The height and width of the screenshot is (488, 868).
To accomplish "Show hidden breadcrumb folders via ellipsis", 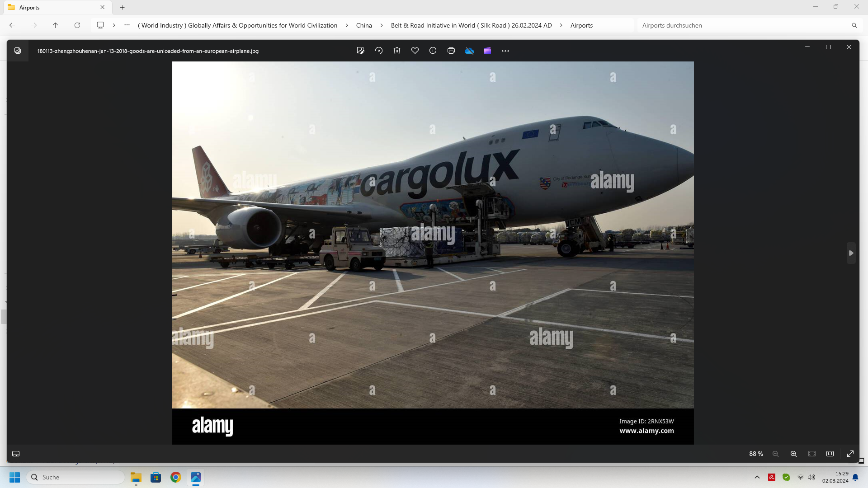I will click(127, 25).
